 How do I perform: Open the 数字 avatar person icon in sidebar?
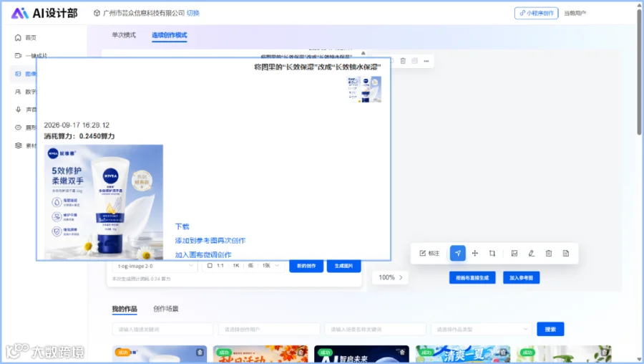pos(18,92)
